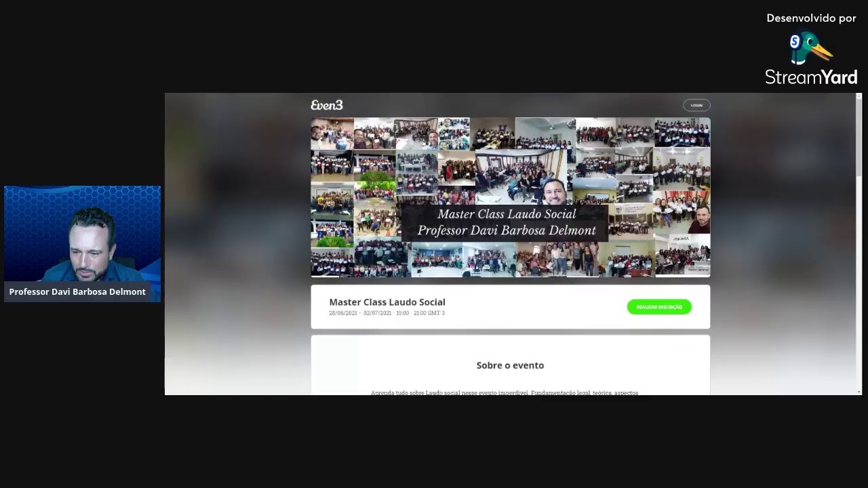Click the Professor Davi webcam video tile

click(82, 243)
